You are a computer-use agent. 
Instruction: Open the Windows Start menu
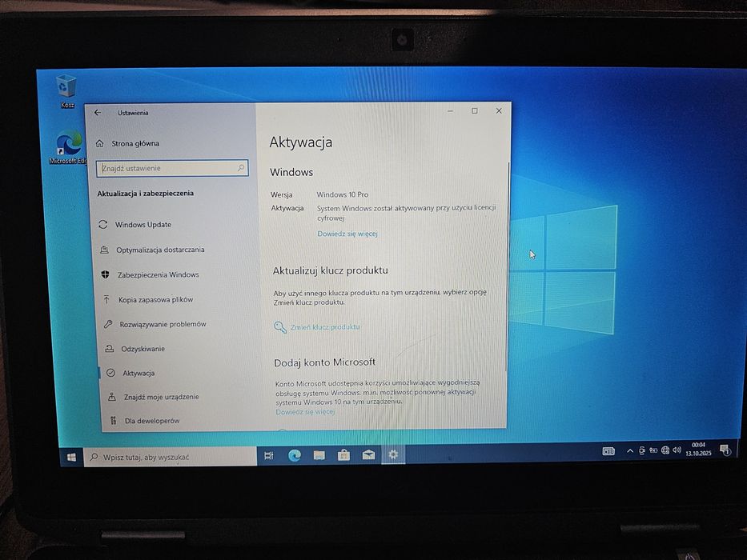(71, 457)
